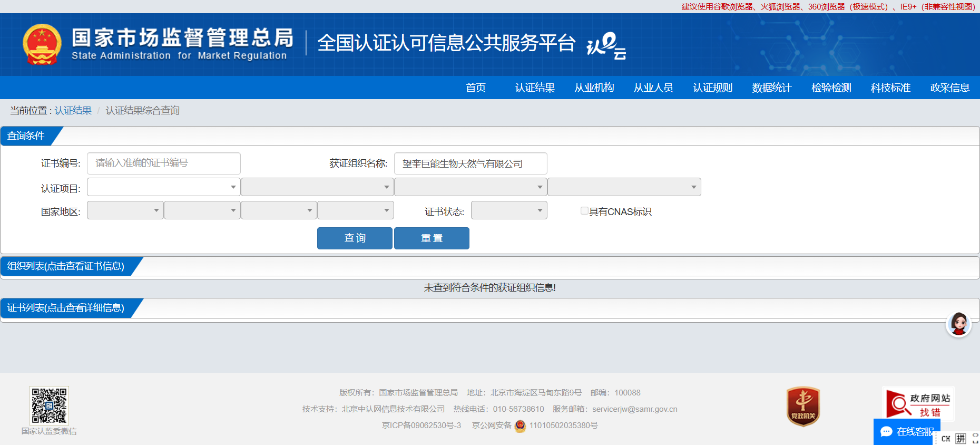
Task: Expand the first 认证项目 dropdown
Action: [163, 187]
